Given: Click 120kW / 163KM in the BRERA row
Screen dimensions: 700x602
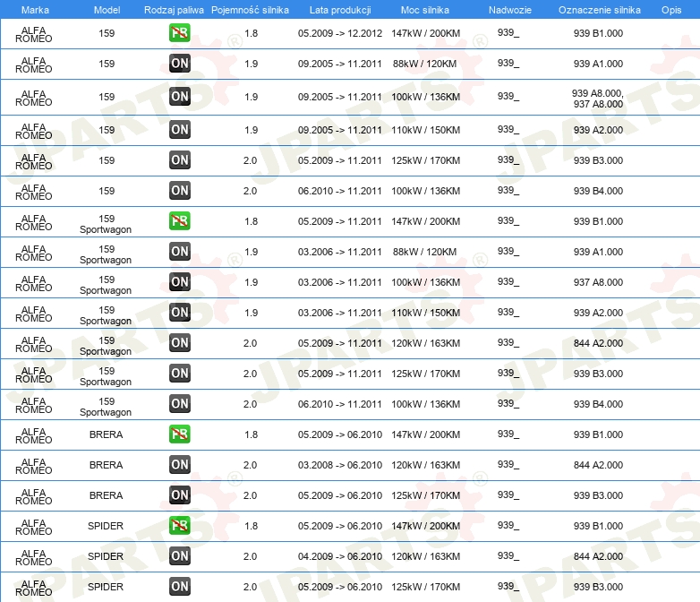Looking at the screenshot, I should (x=425, y=465).
